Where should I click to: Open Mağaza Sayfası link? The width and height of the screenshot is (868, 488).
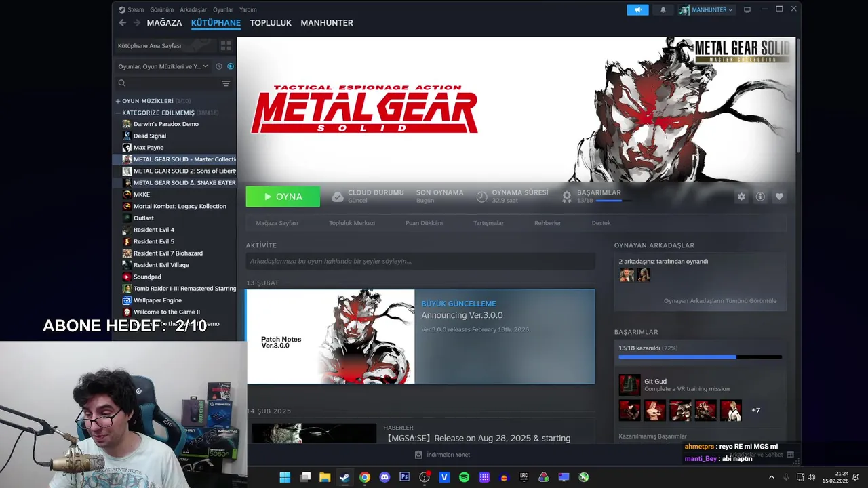coord(277,223)
